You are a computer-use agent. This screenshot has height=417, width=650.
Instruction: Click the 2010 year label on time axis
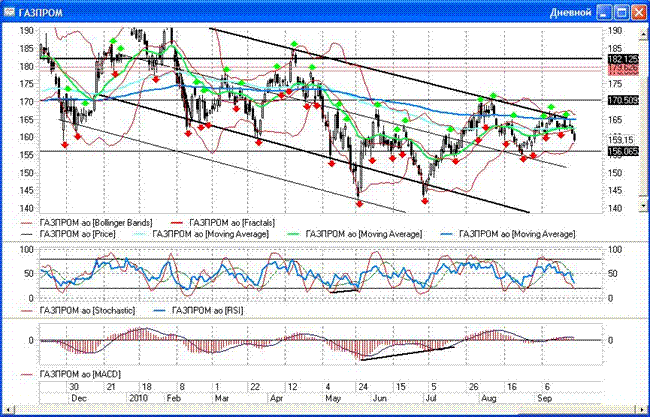coord(137,398)
